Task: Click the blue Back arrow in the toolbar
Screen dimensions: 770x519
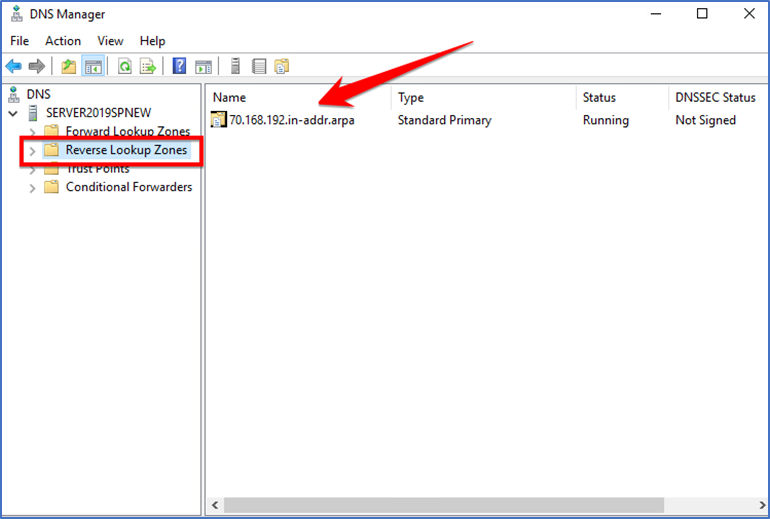Action: (14, 66)
